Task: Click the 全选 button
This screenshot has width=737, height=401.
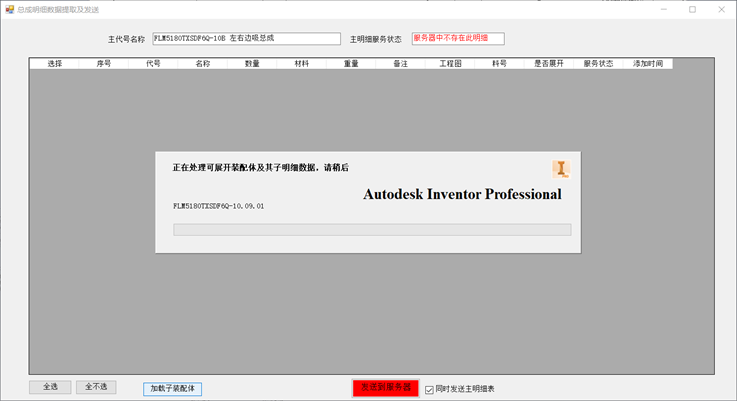Action: pos(50,387)
